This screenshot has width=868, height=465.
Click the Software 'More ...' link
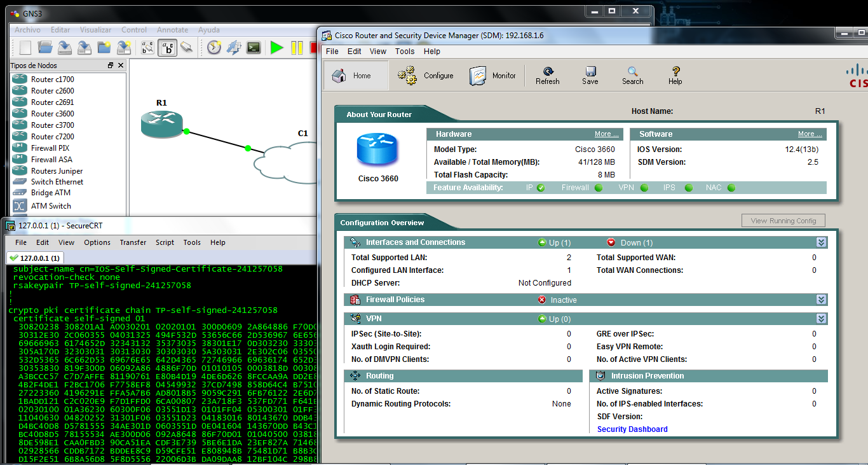coord(810,134)
